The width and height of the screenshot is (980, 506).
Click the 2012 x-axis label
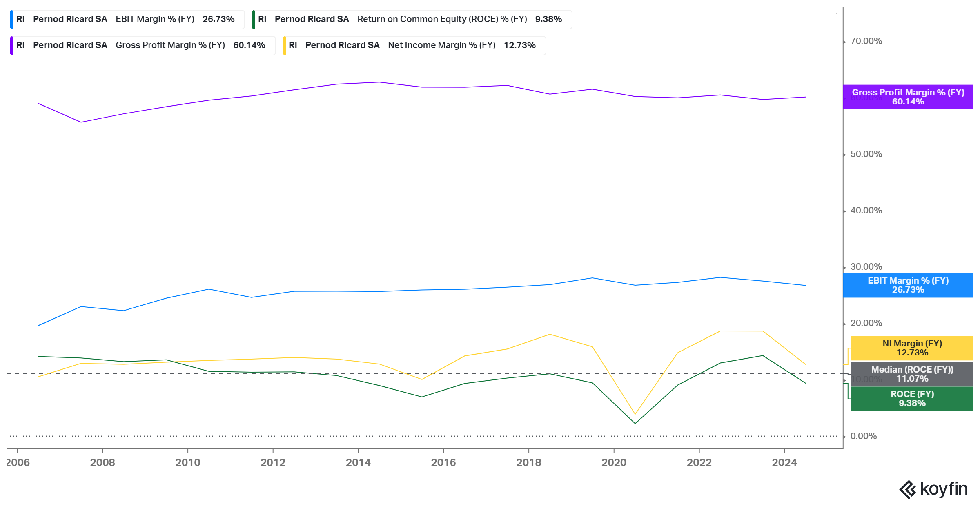pyautogui.click(x=273, y=462)
